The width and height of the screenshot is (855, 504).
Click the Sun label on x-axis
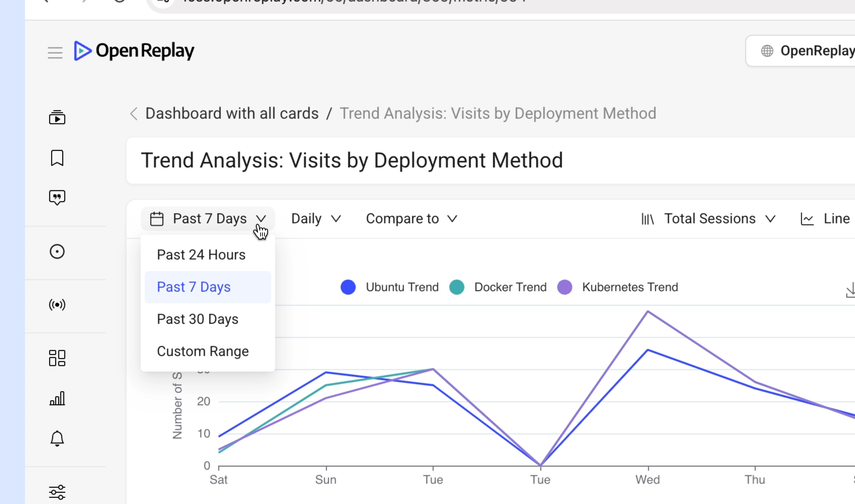326,479
